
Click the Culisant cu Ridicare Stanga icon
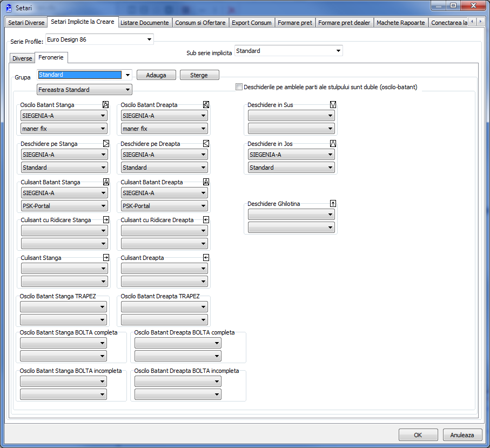click(x=106, y=220)
